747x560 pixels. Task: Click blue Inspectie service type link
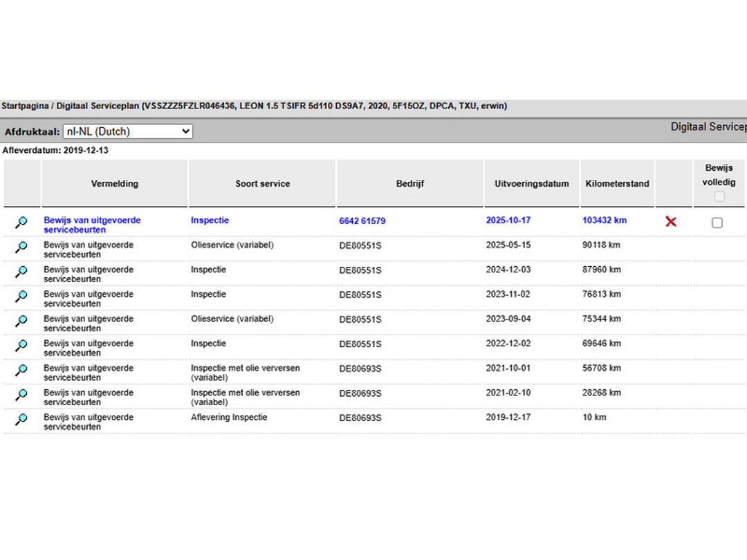pos(210,221)
